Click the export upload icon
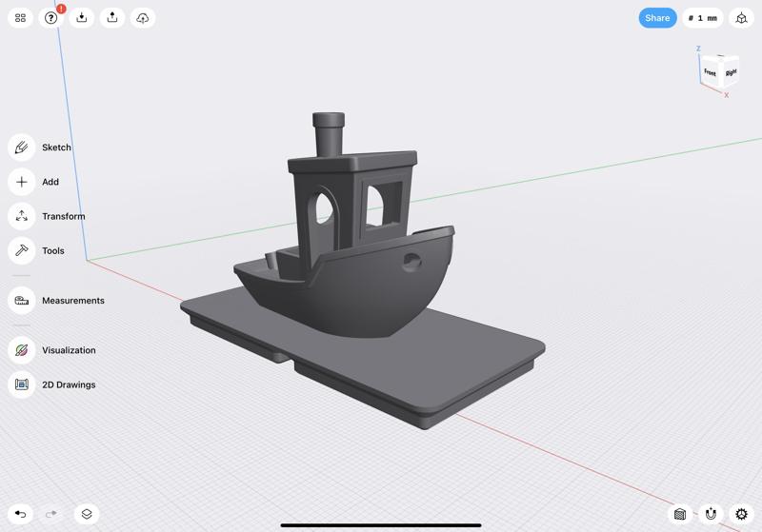This screenshot has width=762, height=532. pyautogui.click(x=112, y=18)
